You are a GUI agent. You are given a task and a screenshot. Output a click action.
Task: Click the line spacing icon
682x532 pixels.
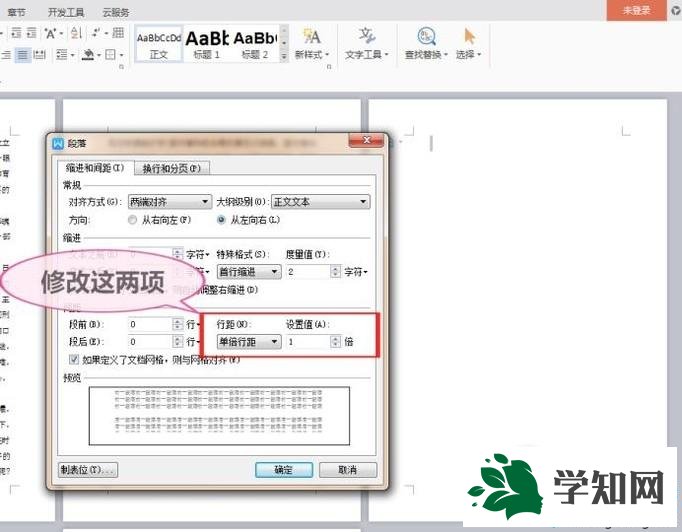[x=62, y=55]
